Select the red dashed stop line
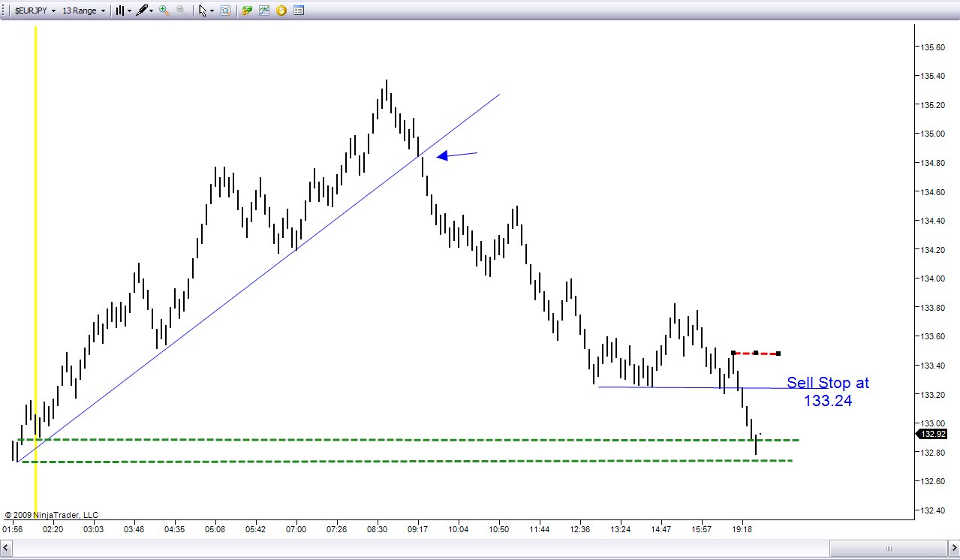Screen dimensions: 960x560 (x=756, y=353)
